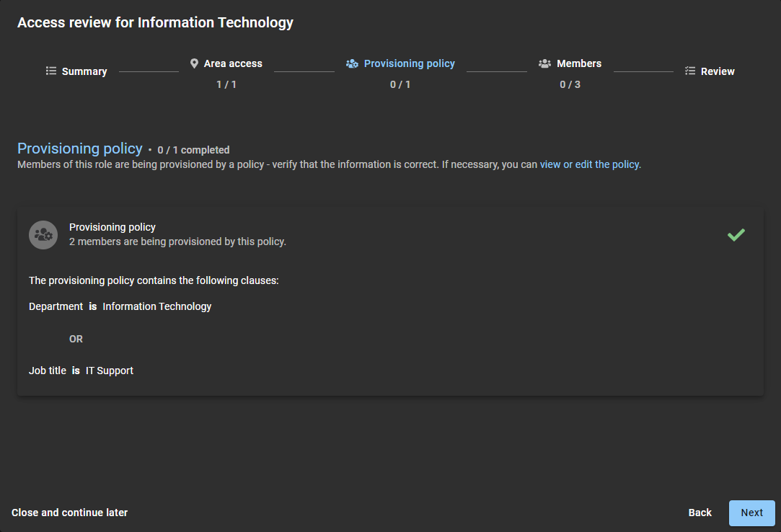Click the Summary list icon
This screenshot has height=532, width=781.
click(51, 71)
